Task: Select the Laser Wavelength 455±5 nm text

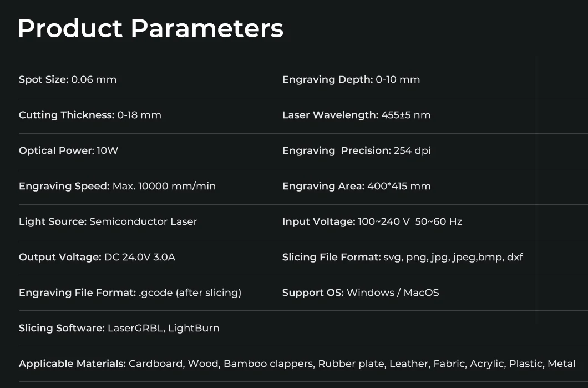Action: coord(356,115)
